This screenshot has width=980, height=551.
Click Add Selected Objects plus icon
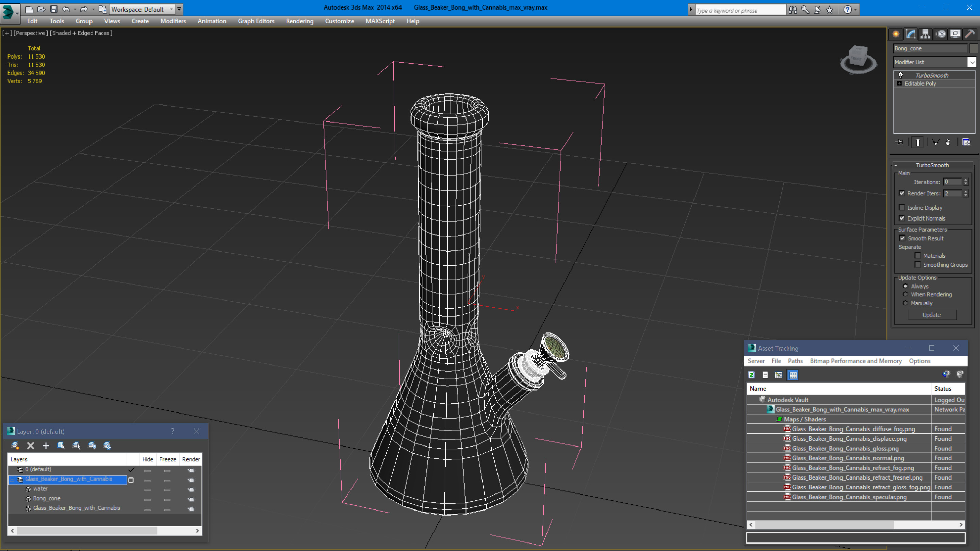pyautogui.click(x=46, y=445)
